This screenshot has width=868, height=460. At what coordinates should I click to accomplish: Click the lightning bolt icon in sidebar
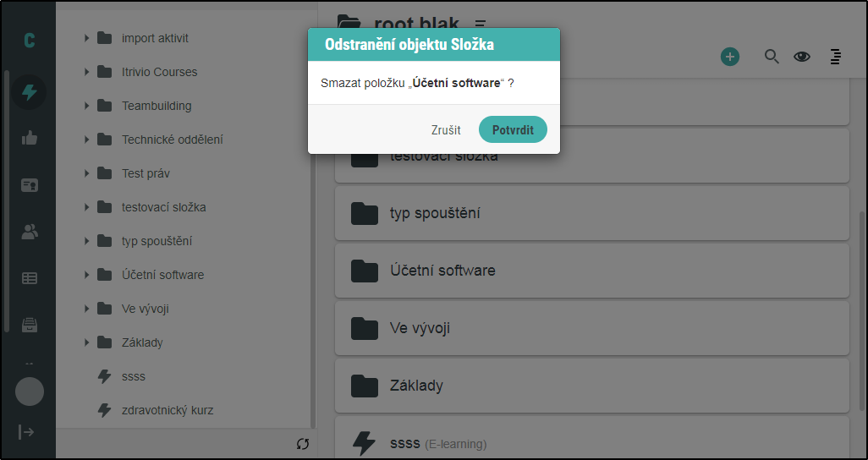(x=30, y=92)
